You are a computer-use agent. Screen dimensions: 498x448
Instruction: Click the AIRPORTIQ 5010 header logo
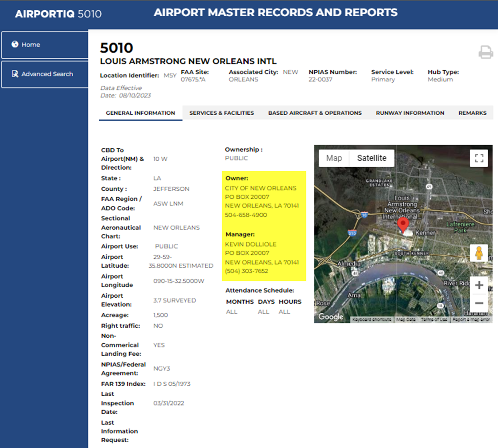point(58,14)
